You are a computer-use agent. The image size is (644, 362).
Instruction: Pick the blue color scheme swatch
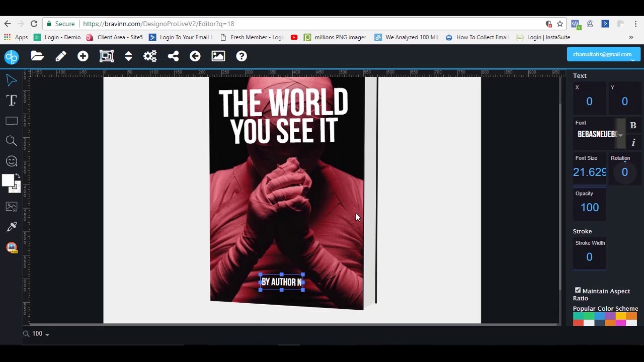click(599, 316)
